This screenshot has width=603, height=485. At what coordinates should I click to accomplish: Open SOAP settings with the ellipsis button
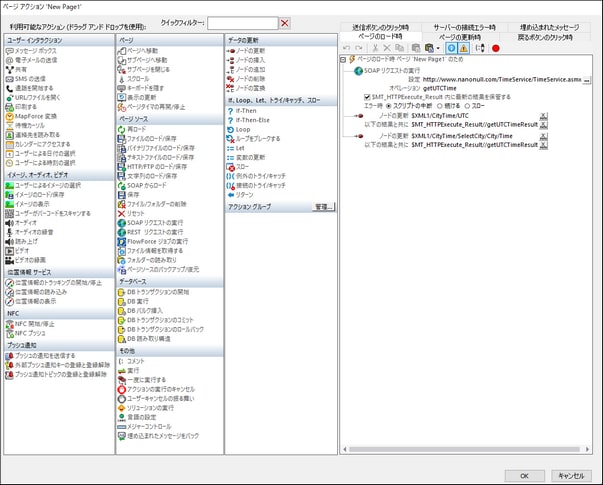(x=588, y=79)
